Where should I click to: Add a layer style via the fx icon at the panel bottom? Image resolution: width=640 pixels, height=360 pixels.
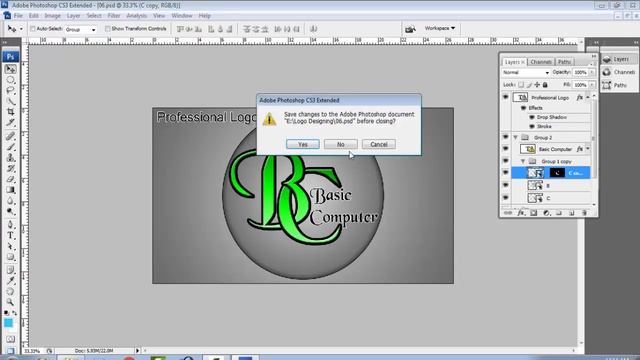click(521, 213)
